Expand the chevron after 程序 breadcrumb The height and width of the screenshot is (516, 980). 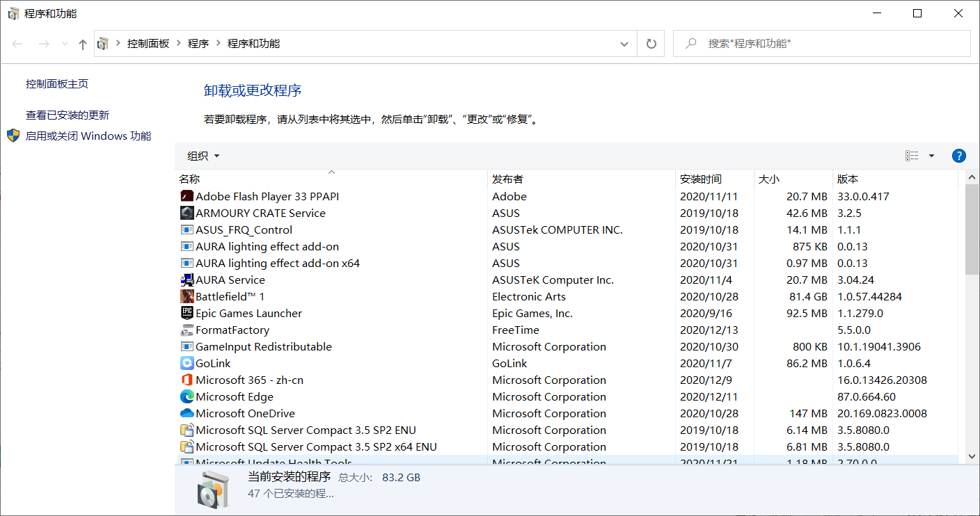point(218,44)
